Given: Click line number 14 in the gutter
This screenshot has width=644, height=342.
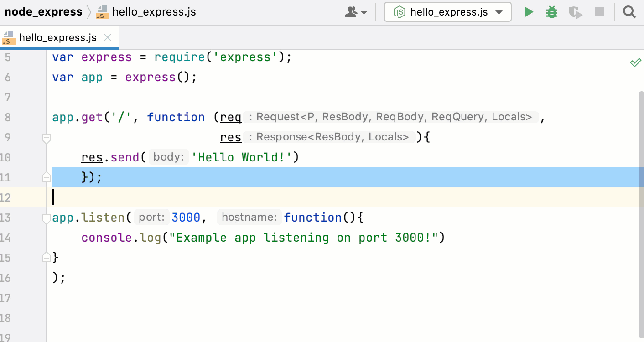Looking at the screenshot, I should (8, 237).
